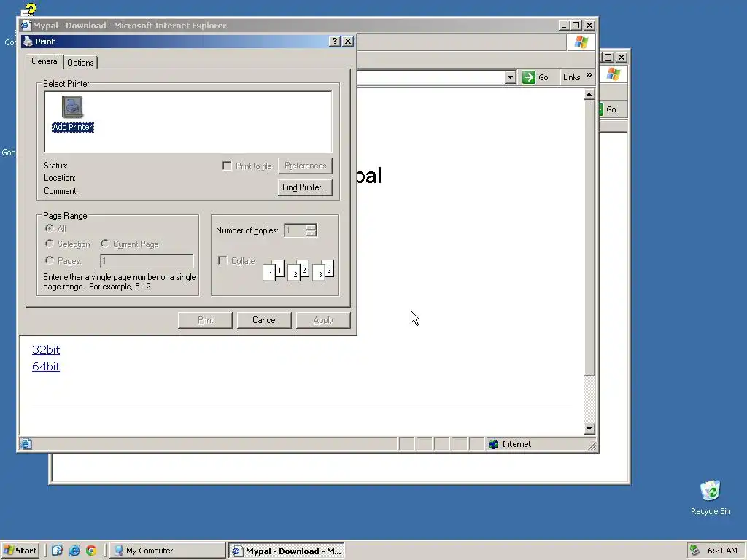Open the Print dialog help question-mark button
Viewport: 747px width, 560px height.
[335, 42]
